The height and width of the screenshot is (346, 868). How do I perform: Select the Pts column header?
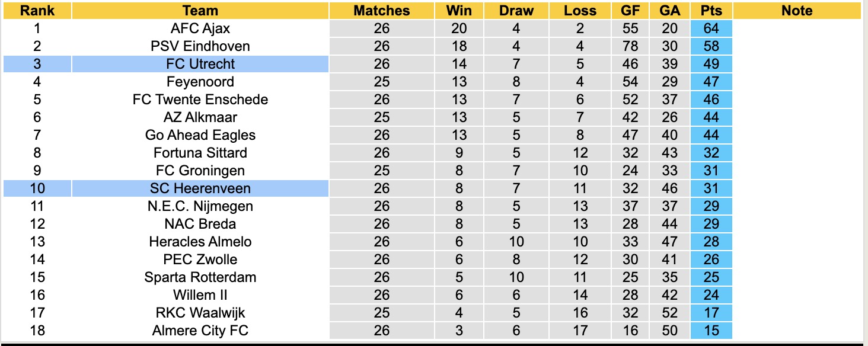coord(711,11)
